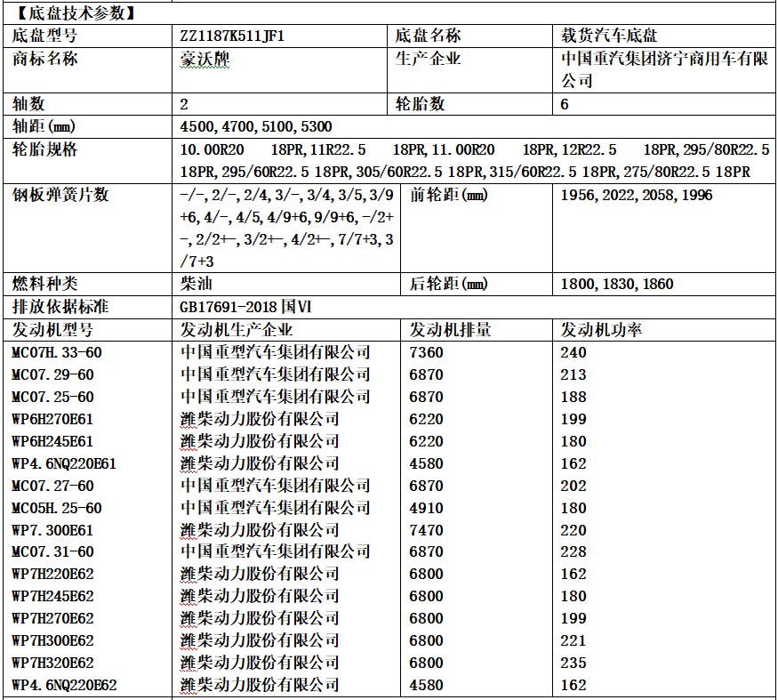Click the 发动机排量 column header
778x700 pixels.
450,330
